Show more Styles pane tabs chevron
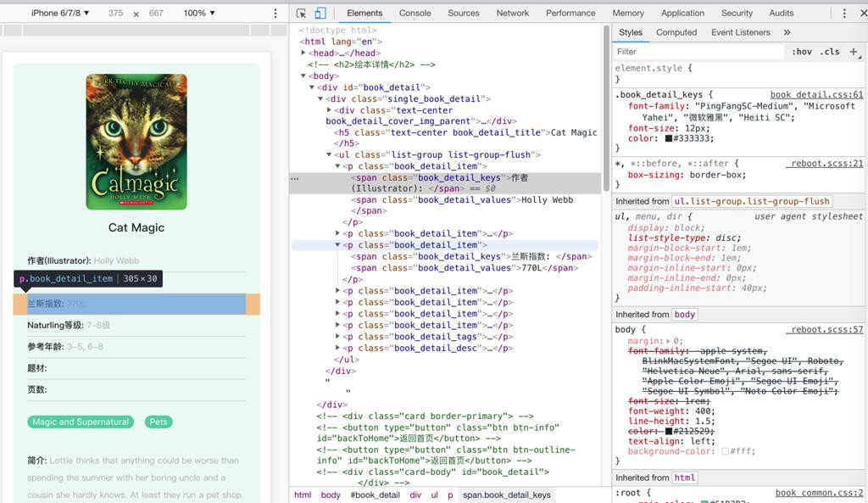The image size is (868, 503). 787,32
